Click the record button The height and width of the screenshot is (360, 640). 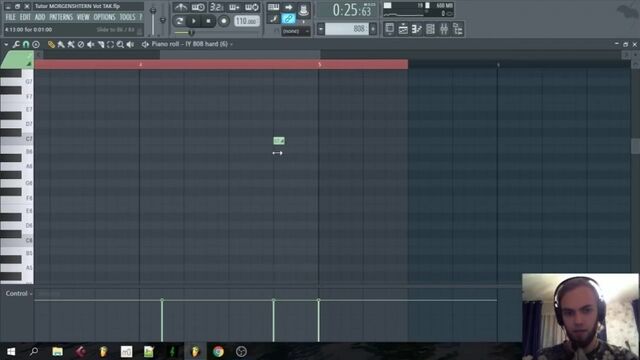[224, 21]
